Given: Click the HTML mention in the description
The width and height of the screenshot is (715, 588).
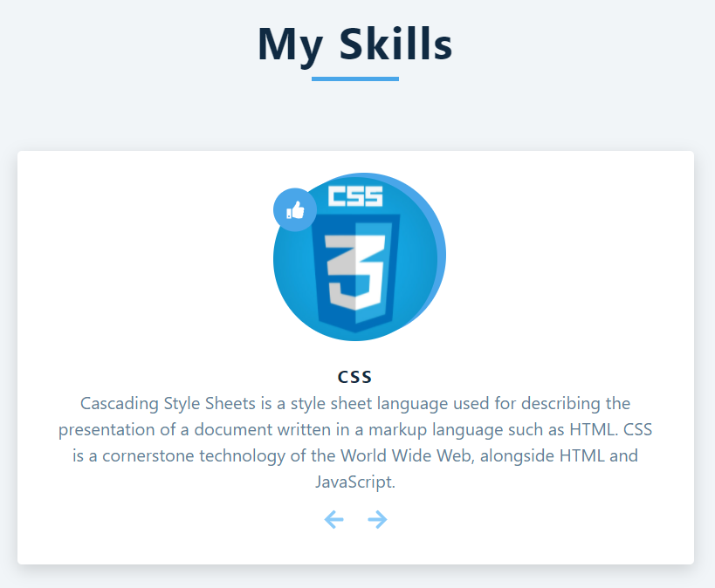Looking at the screenshot, I should 591,429.
